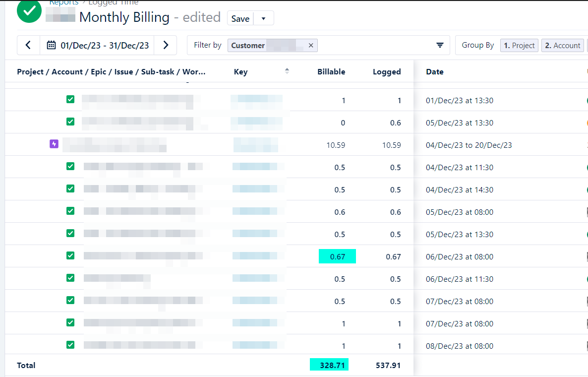Go to next date period arrow
This screenshot has height=377, width=588.
[166, 45]
